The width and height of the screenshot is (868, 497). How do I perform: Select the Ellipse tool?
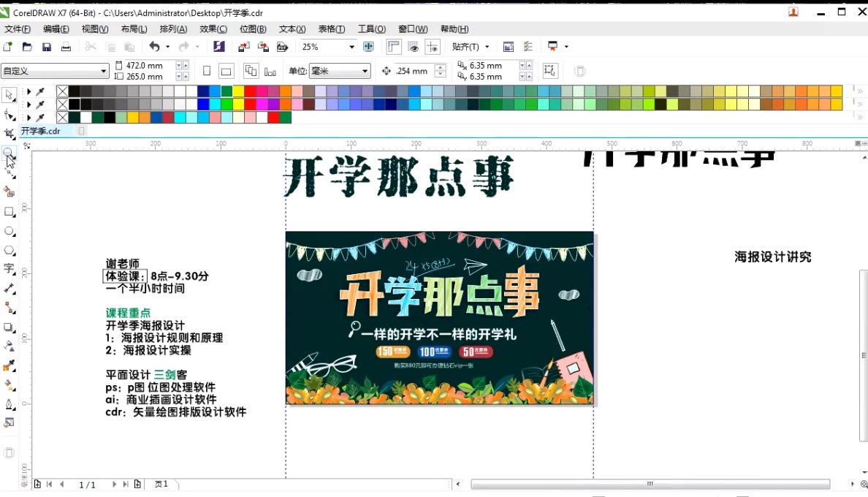[x=9, y=231]
